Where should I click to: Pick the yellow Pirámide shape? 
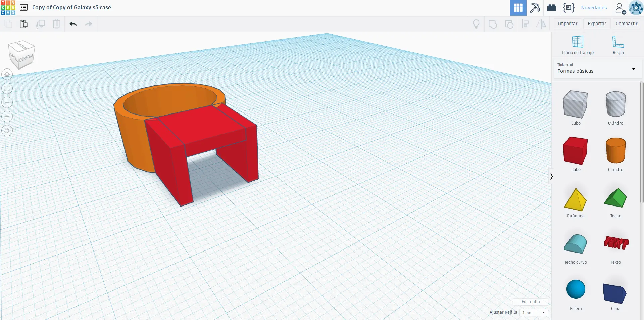(576, 200)
